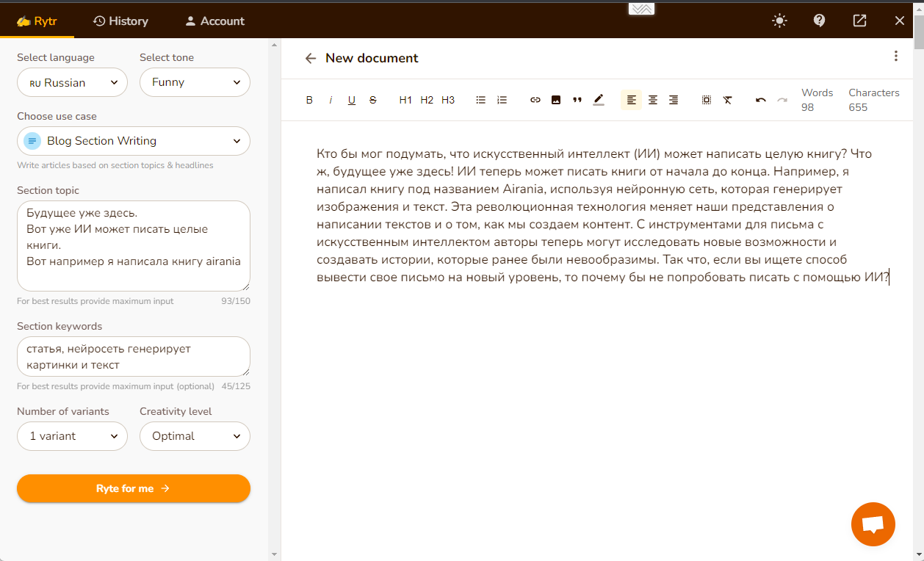Align text to the left
This screenshot has width=924, height=561.
[x=632, y=100]
